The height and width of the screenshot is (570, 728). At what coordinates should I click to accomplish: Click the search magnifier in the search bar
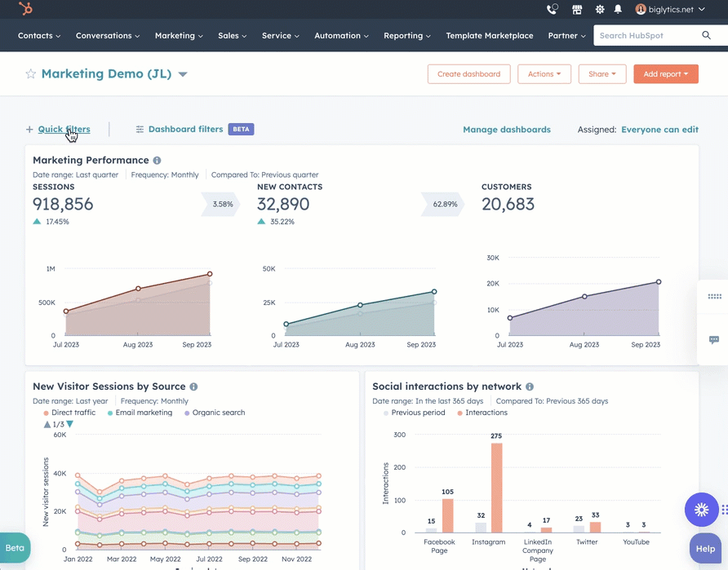coord(705,35)
